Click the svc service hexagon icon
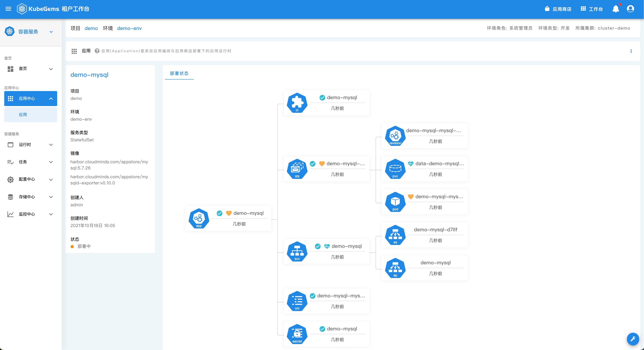The image size is (644, 350). tap(297, 252)
